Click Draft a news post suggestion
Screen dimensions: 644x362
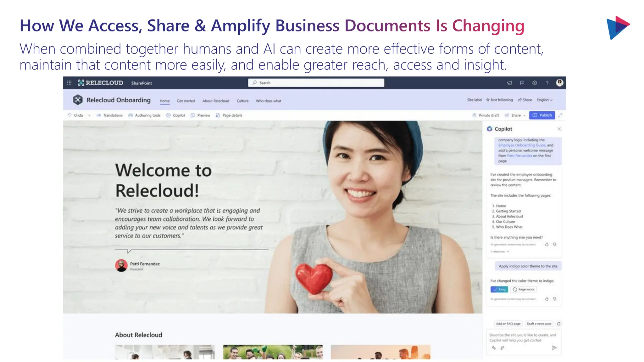(x=539, y=323)
